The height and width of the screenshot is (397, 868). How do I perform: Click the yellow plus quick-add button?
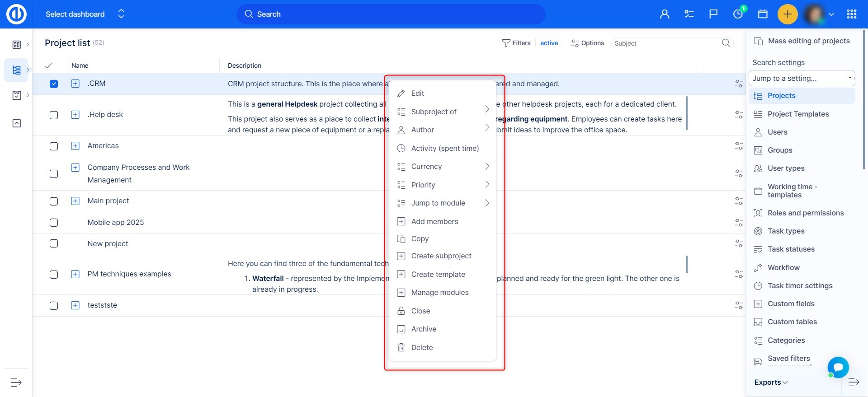click(787, 14)
